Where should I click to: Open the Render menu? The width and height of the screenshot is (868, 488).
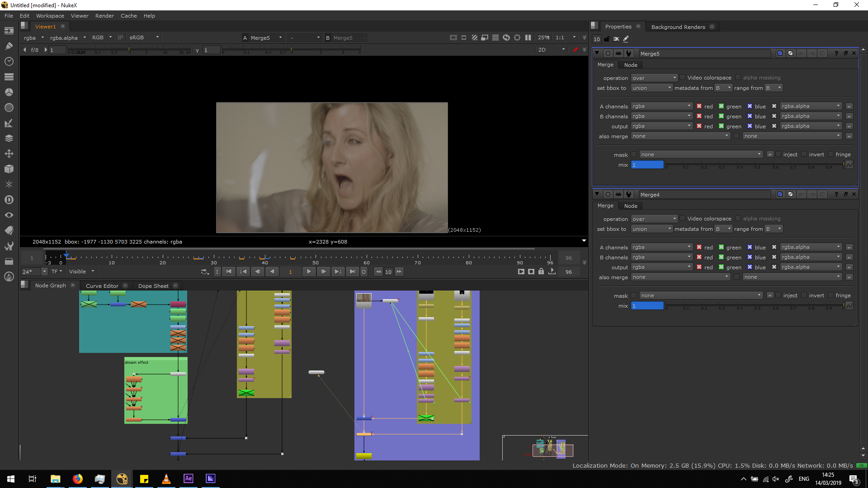click(104, 16)
